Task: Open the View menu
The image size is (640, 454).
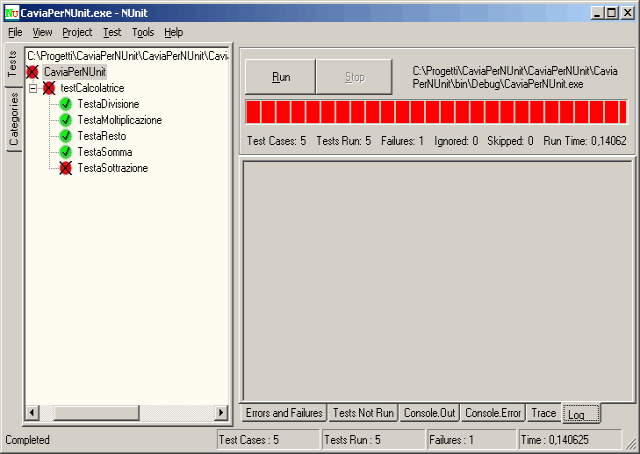Action: click(42, 32)
